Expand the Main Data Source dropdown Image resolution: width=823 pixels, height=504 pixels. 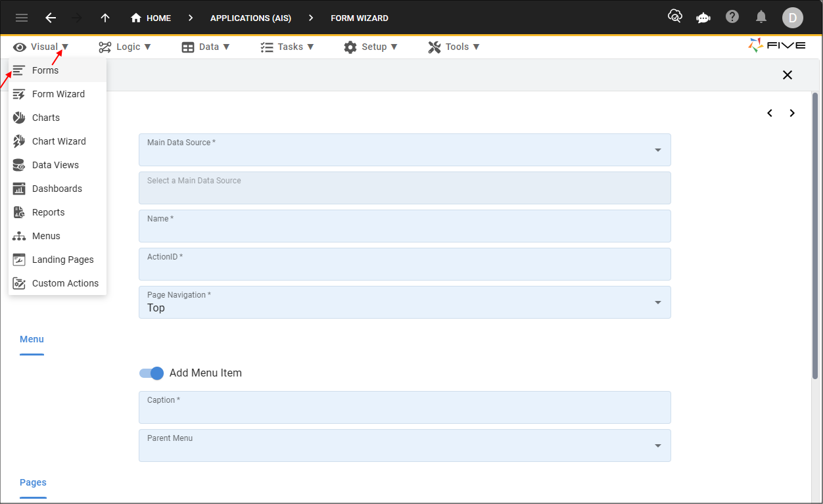657,150
